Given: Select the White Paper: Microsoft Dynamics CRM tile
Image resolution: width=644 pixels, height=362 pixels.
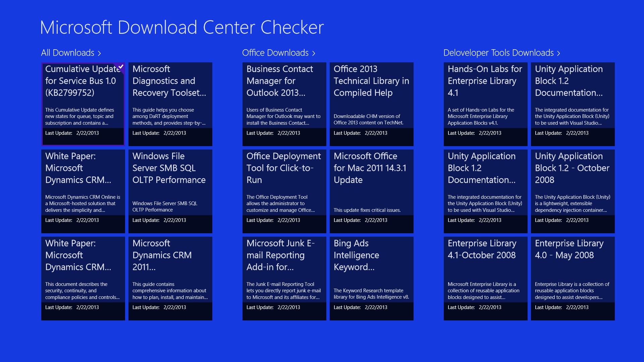Looking at the screenshot, I should pyautogui.click(x=83, y=191).
